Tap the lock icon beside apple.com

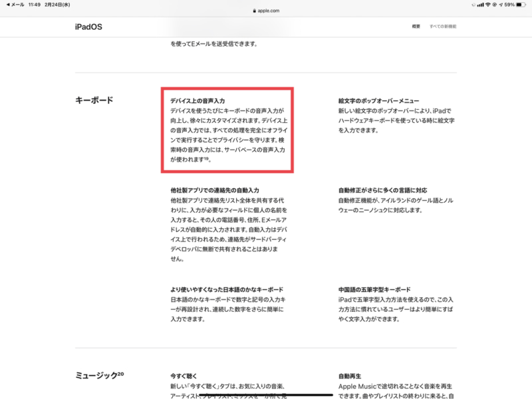[x=255, y=11]
